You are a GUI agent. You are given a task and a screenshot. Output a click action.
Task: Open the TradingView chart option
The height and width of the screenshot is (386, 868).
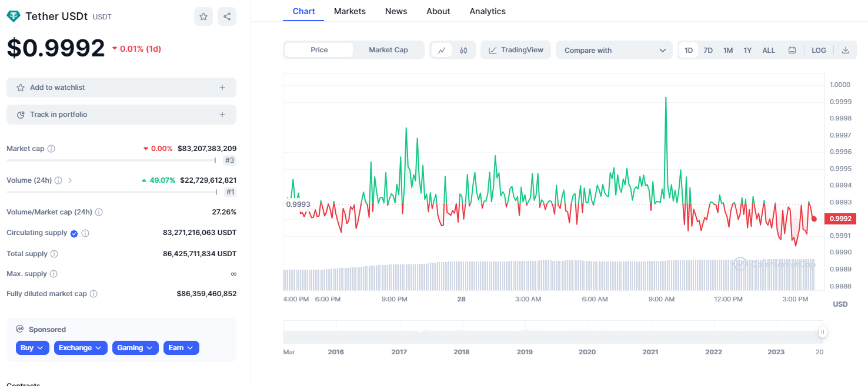pyautogui.click(x=516, y=50)
